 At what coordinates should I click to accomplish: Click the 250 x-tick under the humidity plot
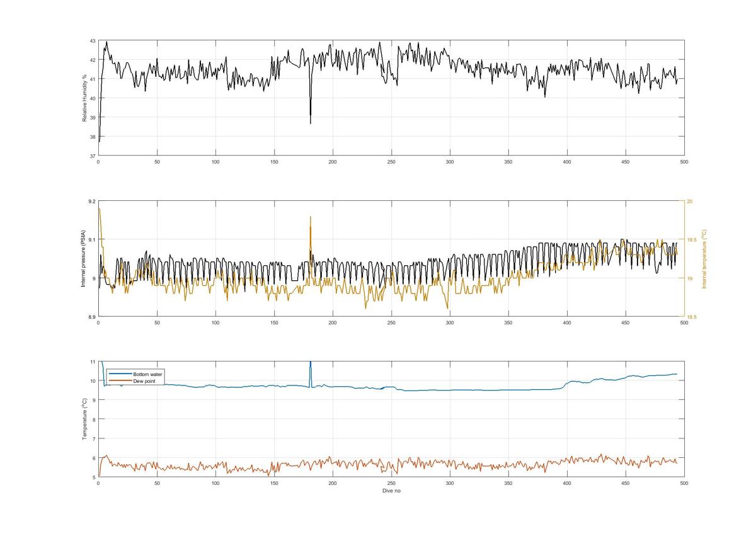tap(391, 162)
